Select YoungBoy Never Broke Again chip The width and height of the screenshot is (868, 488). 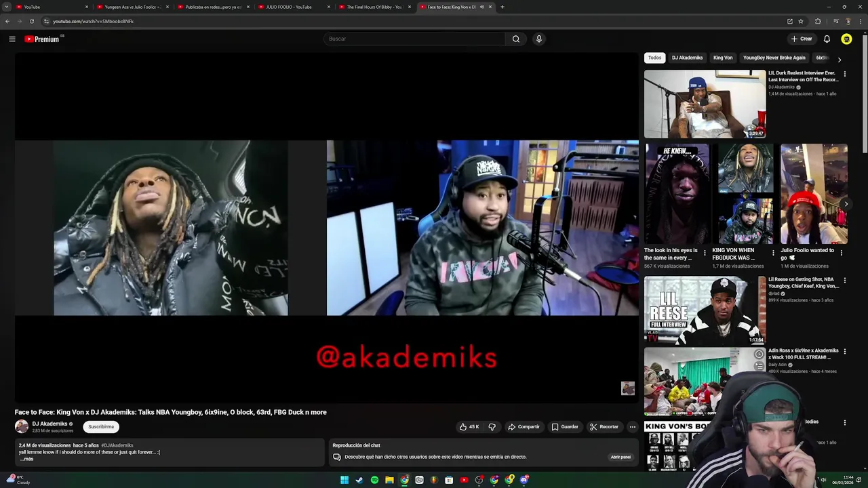(774, 58)
